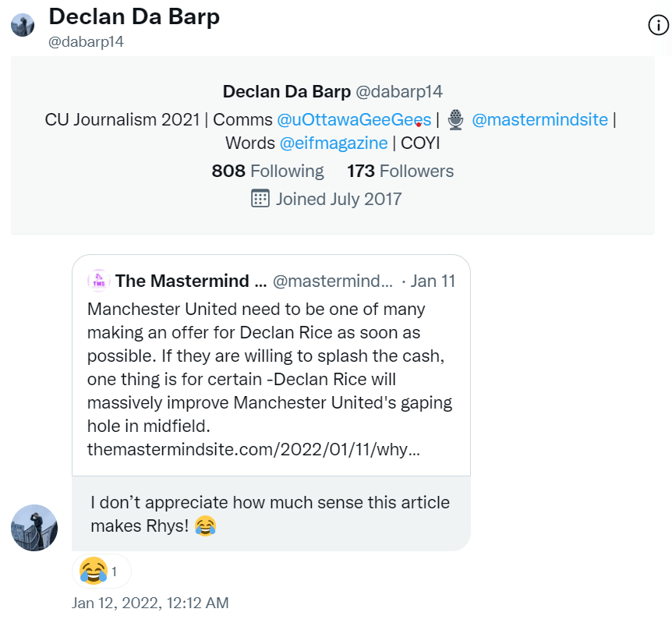Click the Declan Da Barp header name
Screen dimensions: 672x630
(x=134, y=17)
